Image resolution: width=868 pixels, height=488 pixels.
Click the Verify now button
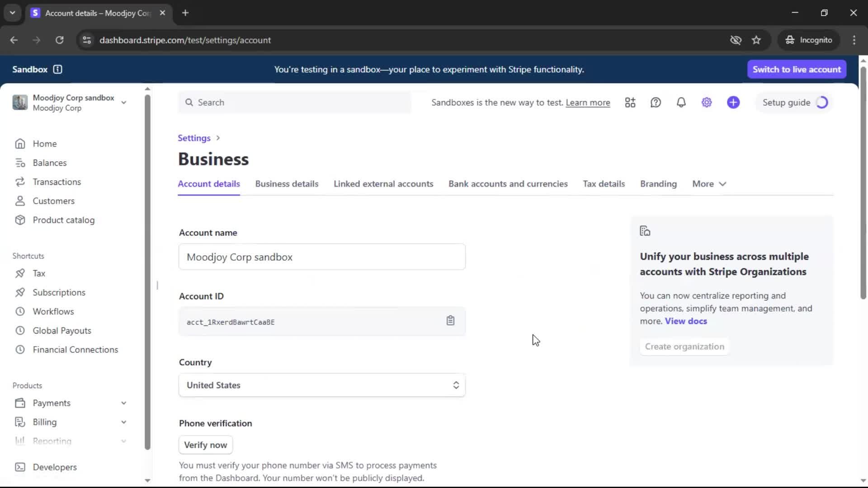pos(206,445)
